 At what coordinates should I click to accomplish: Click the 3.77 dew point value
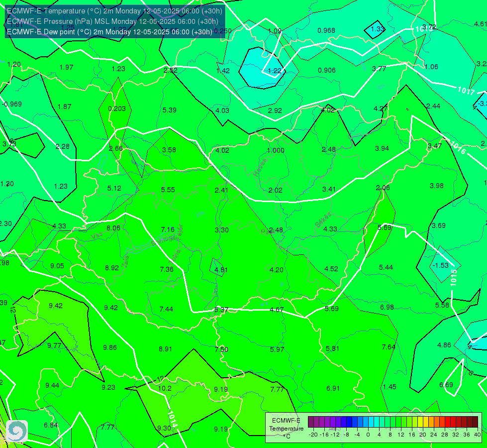pyautogui.click(x=379, y=69)
